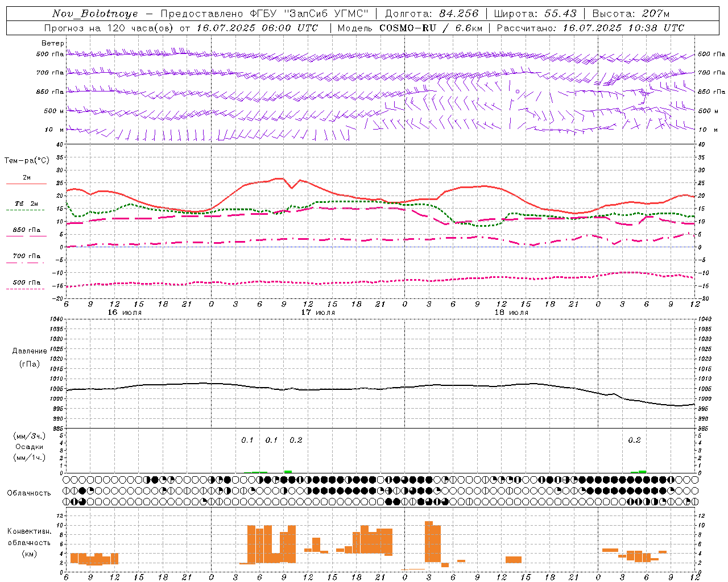Click 'Прогноз на 120 часа(ов)' forecast text
This screenshot has height=582, width=728.
click(x=109, y=28)
